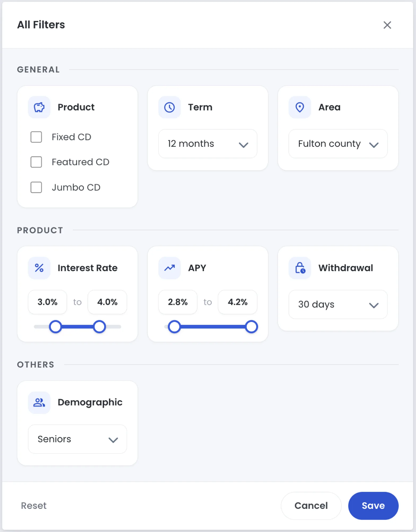
Task: Click the clock Term icon
Action: point(170,107)
